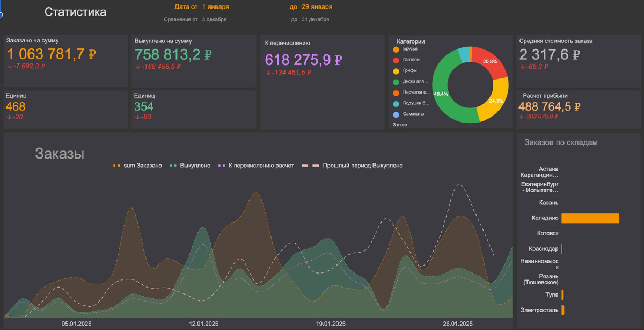
Task: Click the 'Краснодар' warehouse label
Action: (x=544, y=249)
